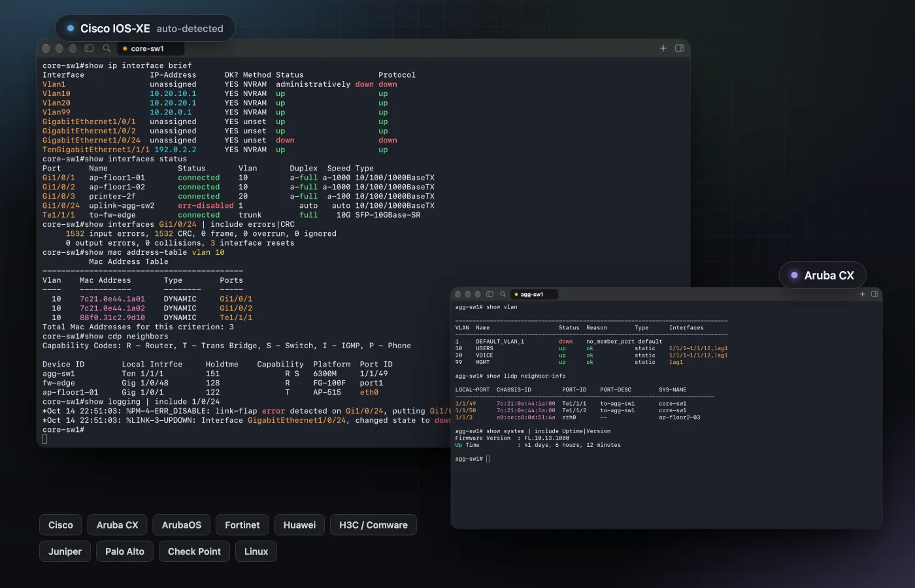Click firmware version FL.10.13.1000
Screen dimensions: 915x588
point(546,438)
